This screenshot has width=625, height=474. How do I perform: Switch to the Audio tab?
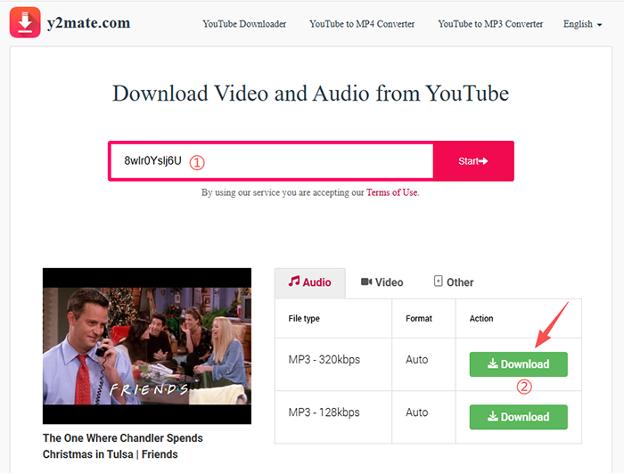[x=310, y=282]
